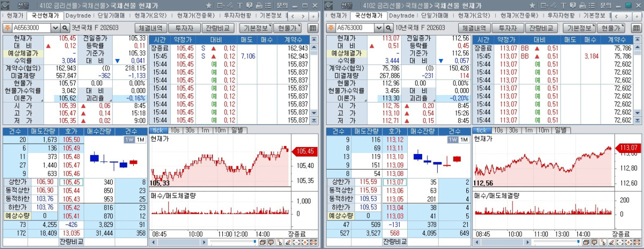The width and height of the screenshot is (644, 249).
Task: Open 기본정보 dropdown button in 3년국채 window
Action: [x=256, y=28]
